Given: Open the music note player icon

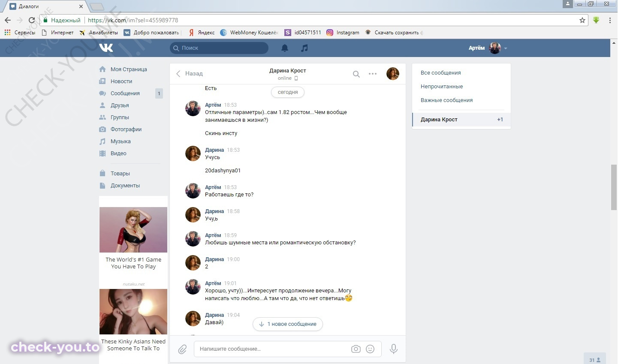Looking at the screenshot, I should (x=304, y=48).
